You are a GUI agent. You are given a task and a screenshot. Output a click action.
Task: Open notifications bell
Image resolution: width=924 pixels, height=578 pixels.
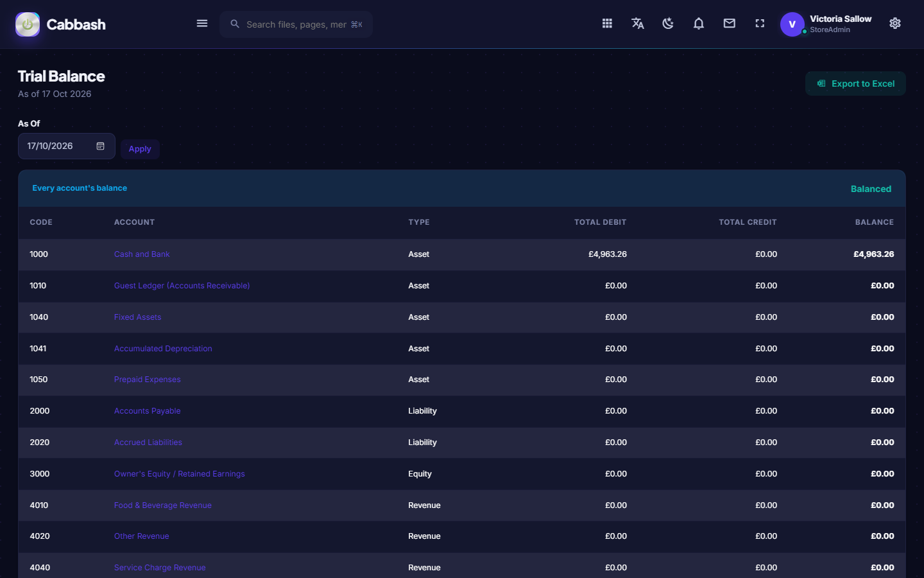click(699, 24)
